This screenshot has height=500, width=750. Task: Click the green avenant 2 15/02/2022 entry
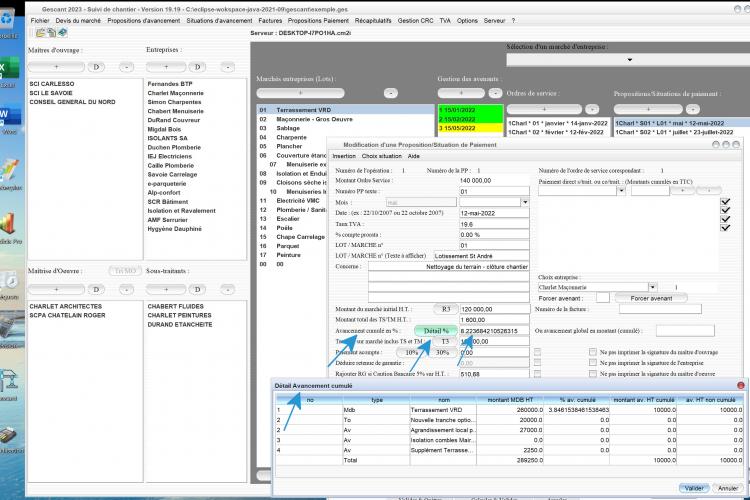pos(470,119)
